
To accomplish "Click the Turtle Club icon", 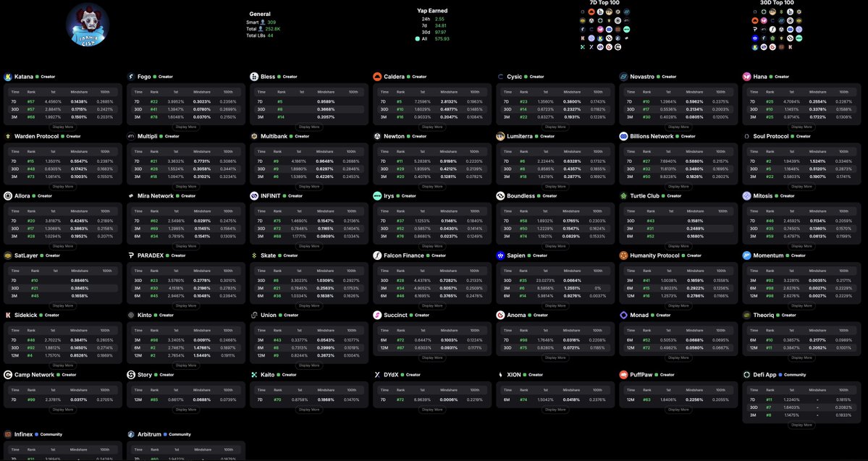I will tap(623, 196).
